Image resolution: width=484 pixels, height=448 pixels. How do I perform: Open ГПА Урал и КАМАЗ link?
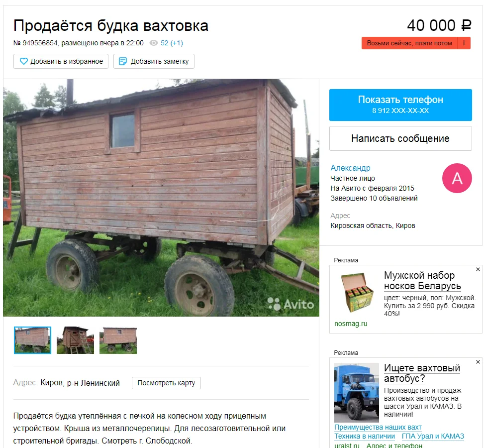[433, 436]
